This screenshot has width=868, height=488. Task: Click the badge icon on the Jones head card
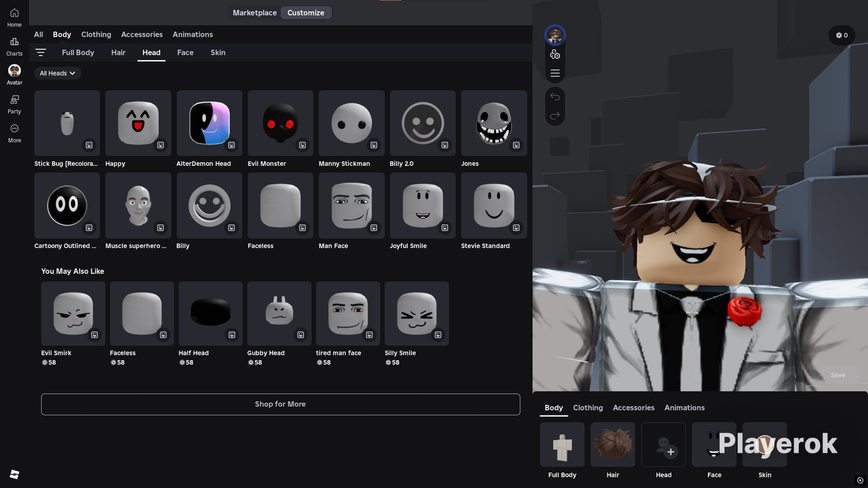coord(516,145)
